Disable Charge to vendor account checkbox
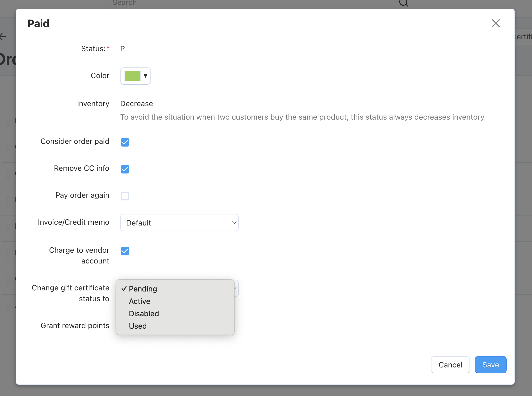 coord(125,251)
